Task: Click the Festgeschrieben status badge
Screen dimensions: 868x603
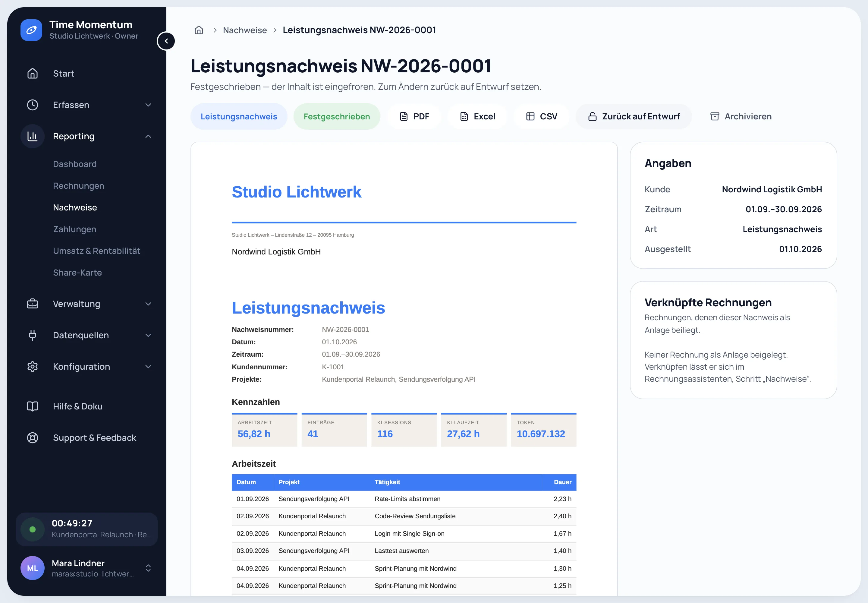Action: click(337, 116)
